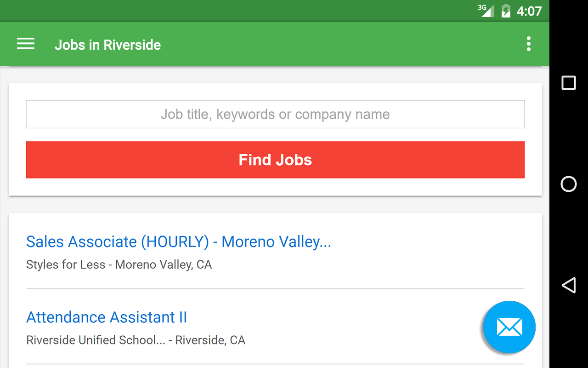
Task: Tap the blue email alert button
Action: pos(509,327)
